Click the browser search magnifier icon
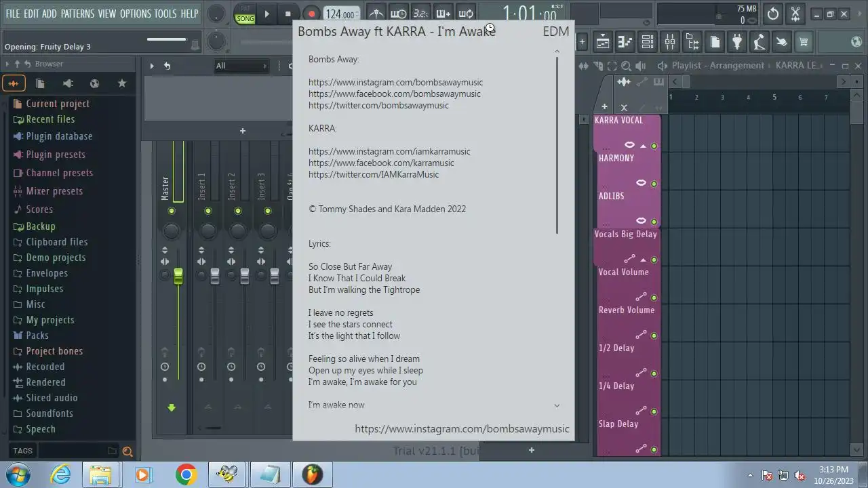 coord(127,451)
